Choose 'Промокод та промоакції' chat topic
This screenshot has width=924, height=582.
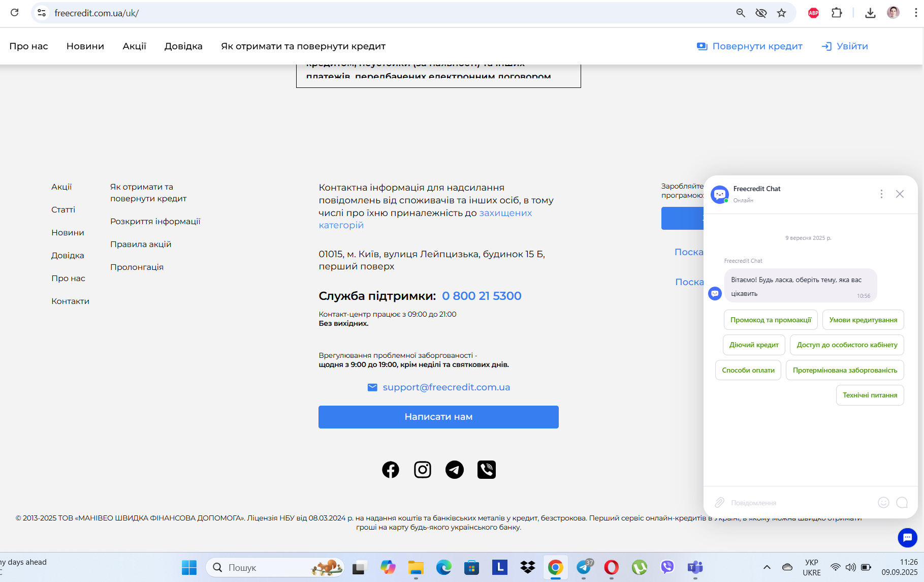(x=771, y=320)
